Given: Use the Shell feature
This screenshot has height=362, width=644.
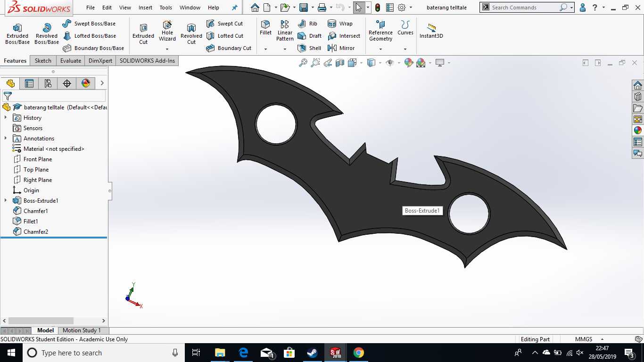Looking at the screenshot, I should point(309,48).
